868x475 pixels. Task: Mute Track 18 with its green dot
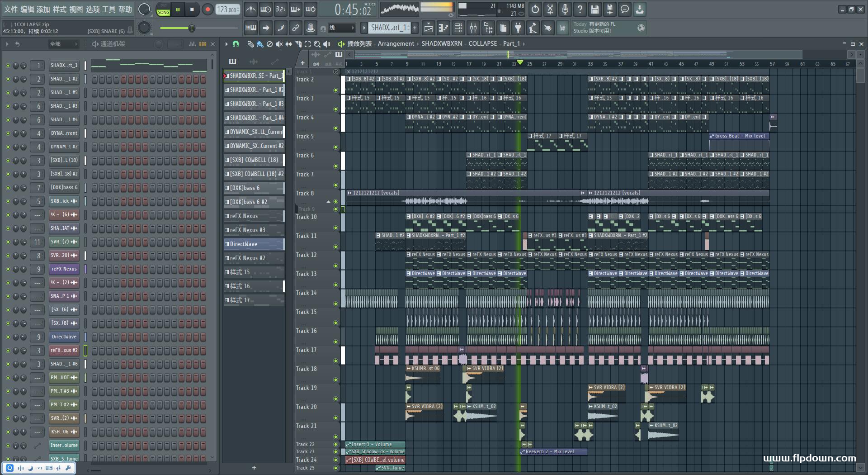click(x=335, y=380)
